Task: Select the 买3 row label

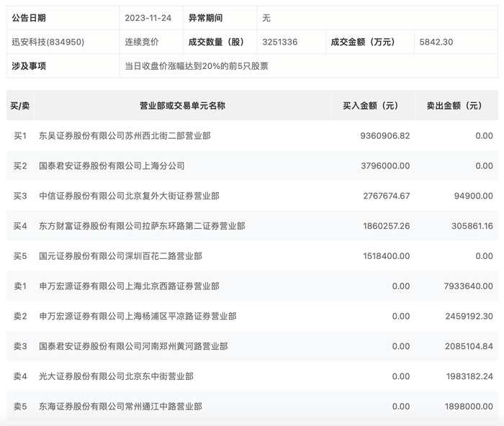Action: [x=20, y=196]
